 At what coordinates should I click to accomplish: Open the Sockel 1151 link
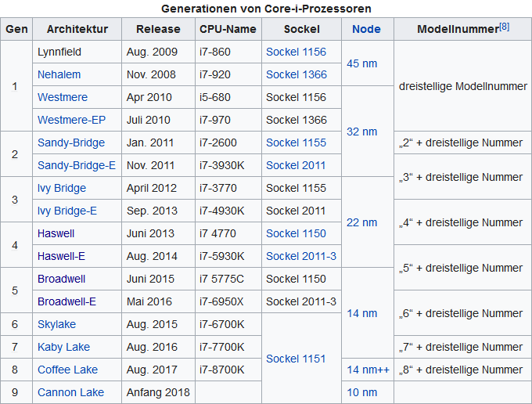point(296,359)
